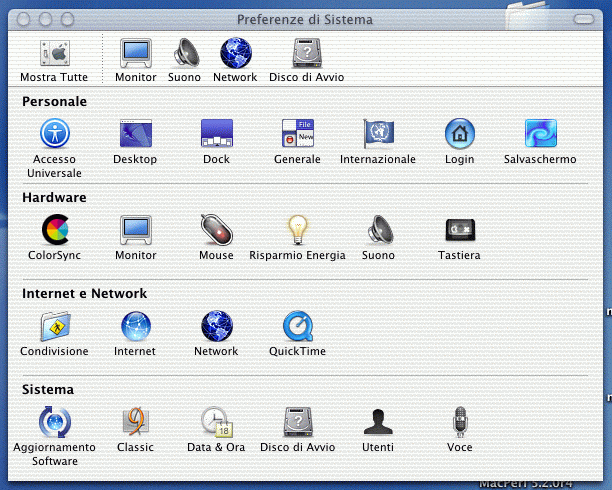The image size is (612, 490).
Task: Open the Mouse preferences icon
Action: point(217,229)
